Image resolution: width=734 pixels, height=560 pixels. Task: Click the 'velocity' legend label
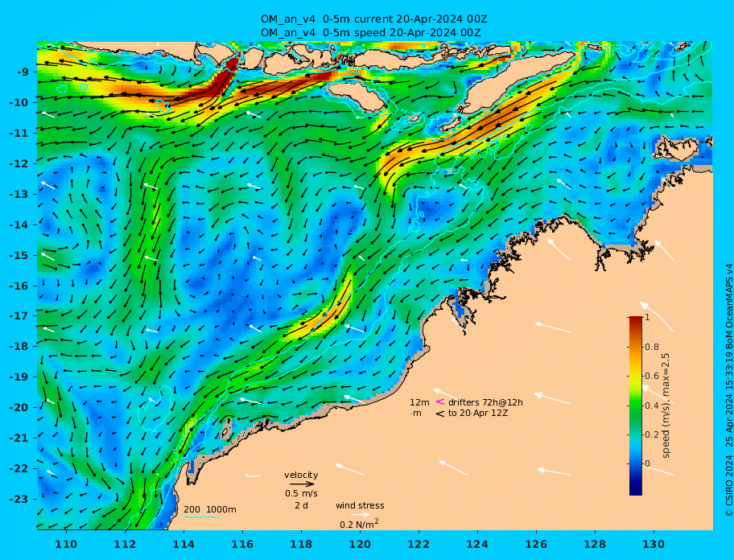[x=301, y=475]
